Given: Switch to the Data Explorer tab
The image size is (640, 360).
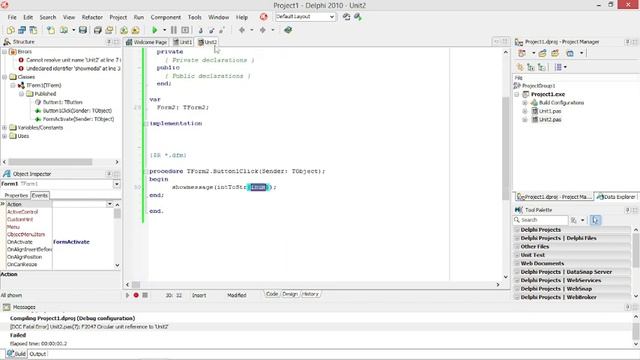Looking at the screenshot, I should pos(616,197).
